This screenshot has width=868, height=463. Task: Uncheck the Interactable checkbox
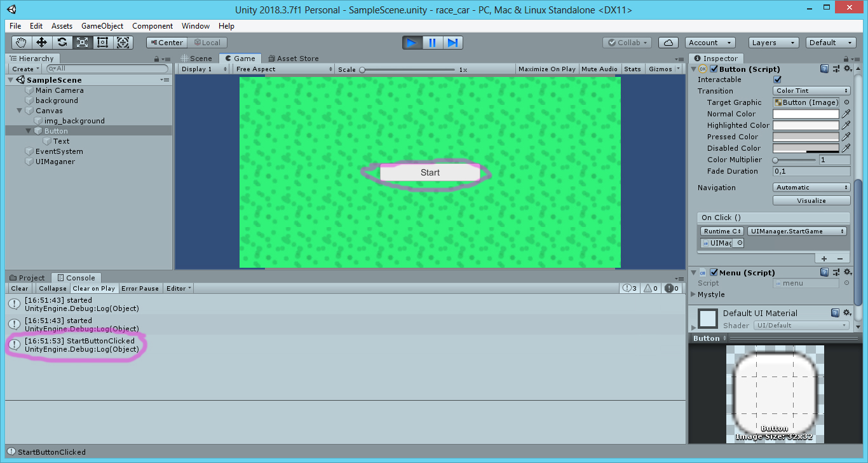pyautogui.click(x=777, y=79)
